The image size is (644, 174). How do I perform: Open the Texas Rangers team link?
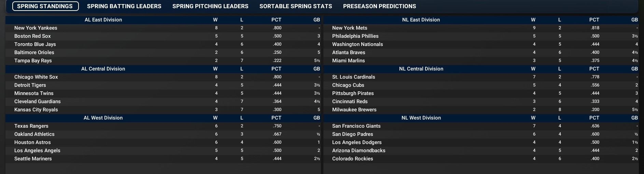point(31,126)
